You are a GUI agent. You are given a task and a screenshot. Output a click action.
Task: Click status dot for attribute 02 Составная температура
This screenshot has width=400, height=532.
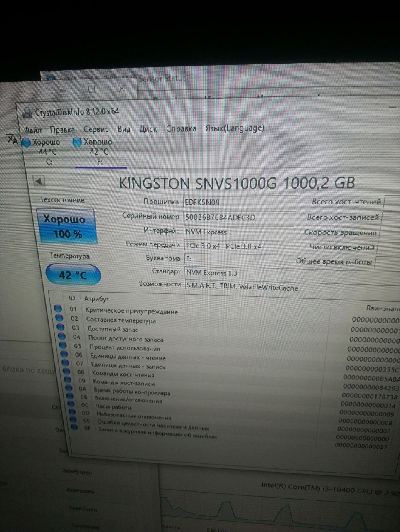pos(59,318)
